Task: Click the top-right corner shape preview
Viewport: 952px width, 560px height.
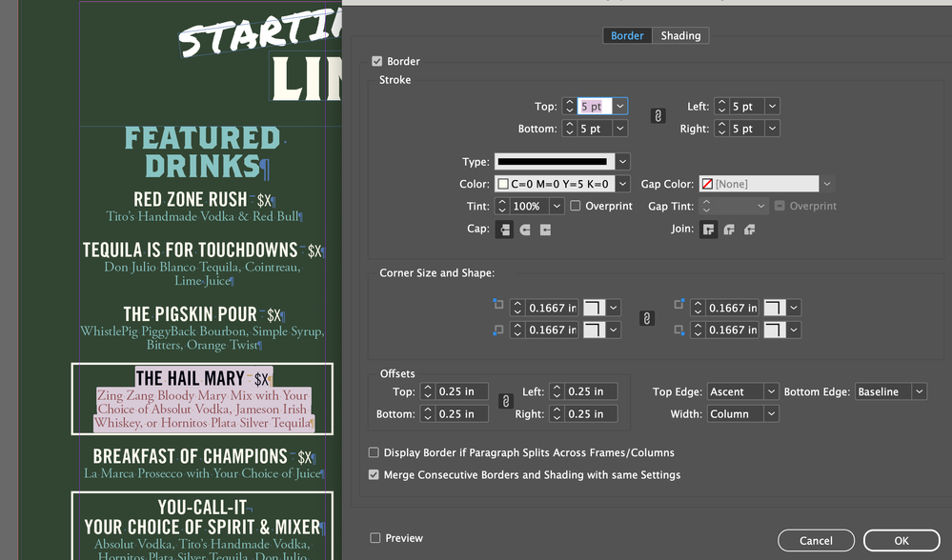Action: [775, 308]
